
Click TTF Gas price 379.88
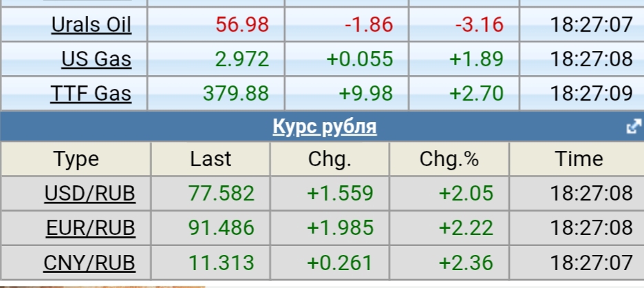pos(236,93)
